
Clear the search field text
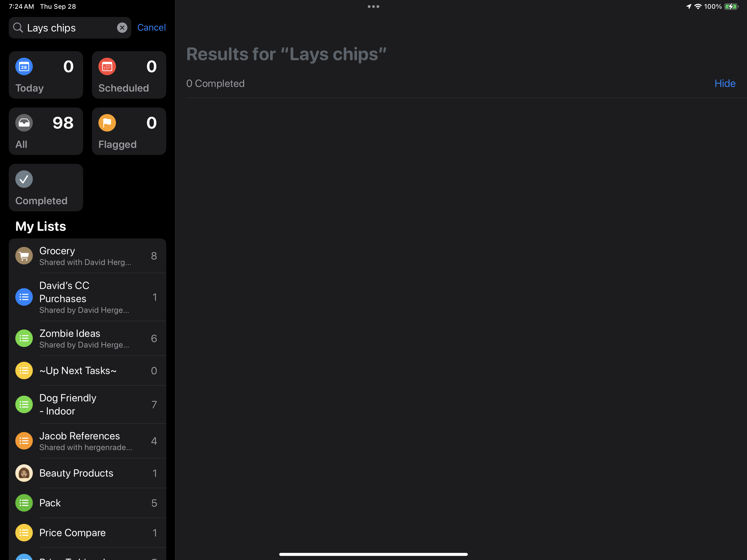coord(122,28)
